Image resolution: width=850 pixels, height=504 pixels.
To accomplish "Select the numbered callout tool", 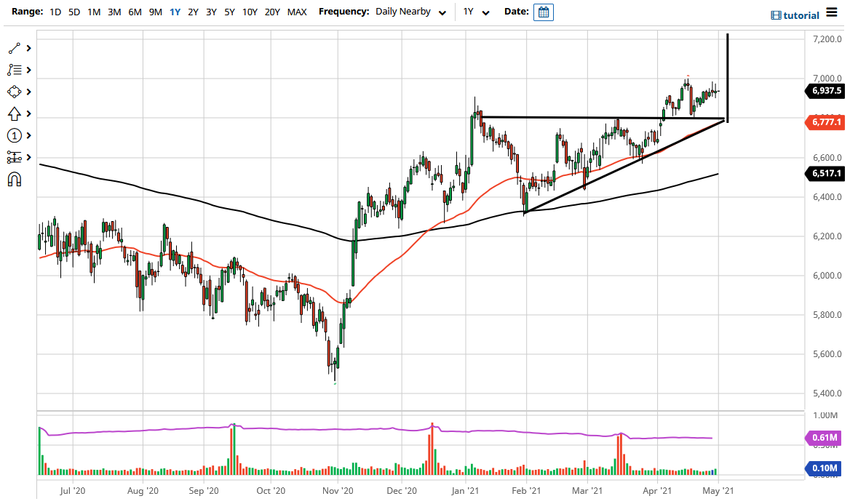I will pyautogui.click(x=15, y=135).
